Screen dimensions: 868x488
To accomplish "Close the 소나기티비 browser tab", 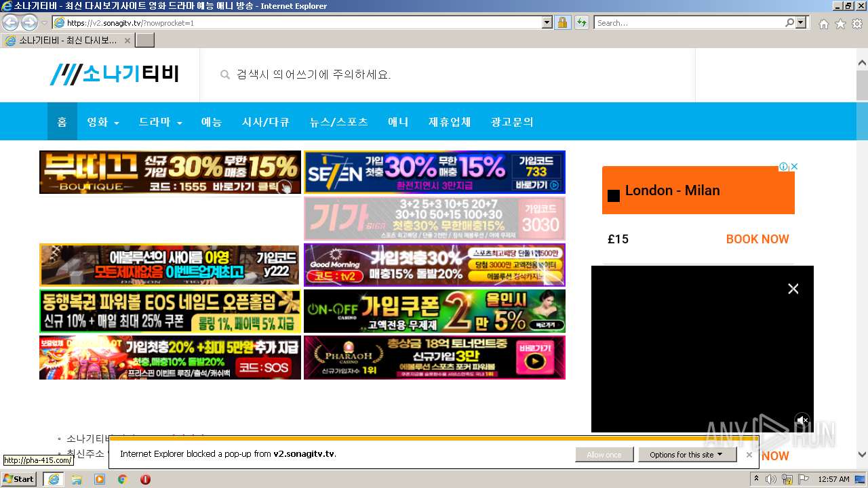I will [127, 40].
